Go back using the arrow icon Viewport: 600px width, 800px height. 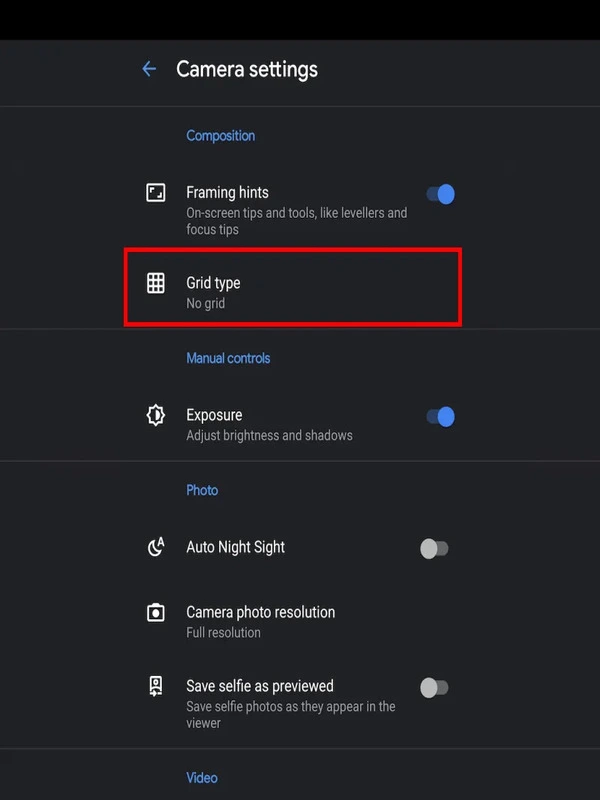point(149,69)
